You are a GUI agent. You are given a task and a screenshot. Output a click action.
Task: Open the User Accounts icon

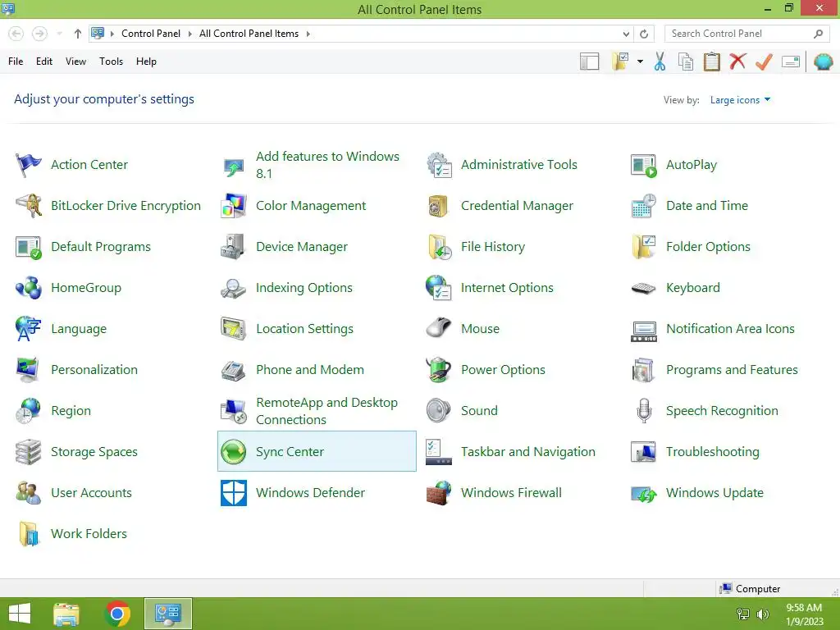(29, 493)
